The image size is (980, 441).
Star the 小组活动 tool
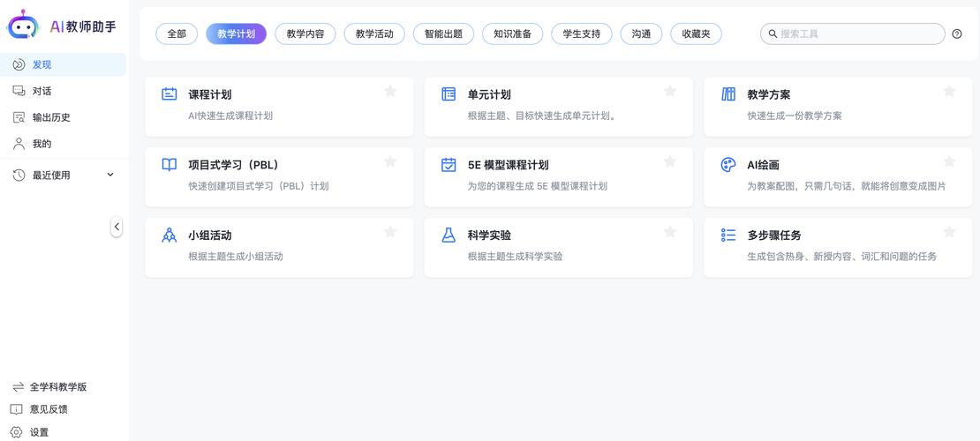pyautogui.click(x=390, y=232)
